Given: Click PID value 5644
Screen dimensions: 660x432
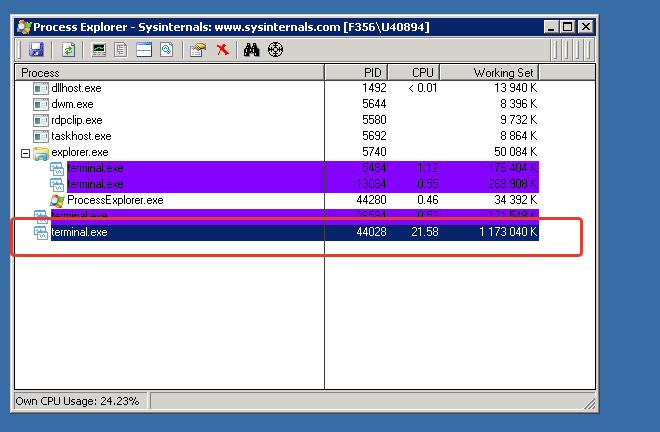Looking at the screenshot, I should pyautogui.click(x=374, y=104).
